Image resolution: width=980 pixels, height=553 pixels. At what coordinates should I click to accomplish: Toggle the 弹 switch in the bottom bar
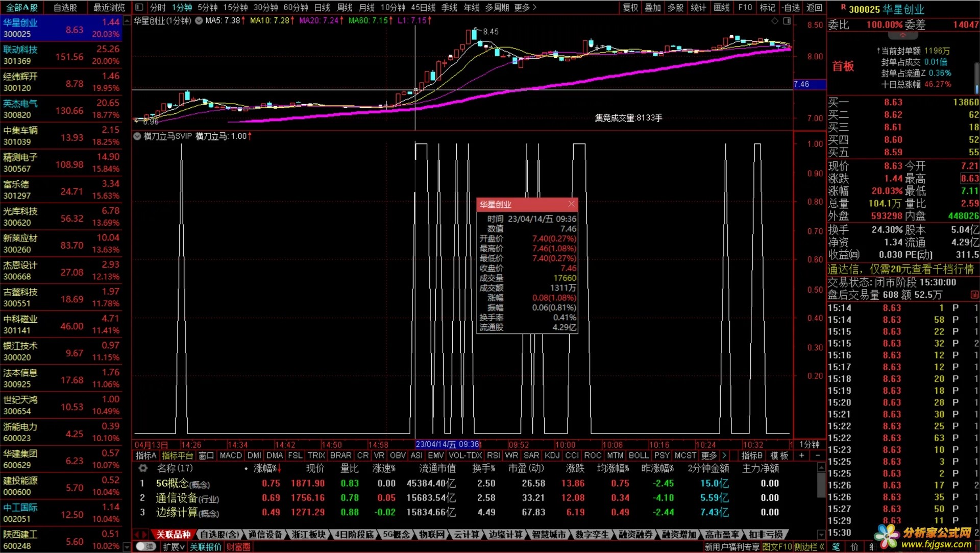[x=146, y=546]
